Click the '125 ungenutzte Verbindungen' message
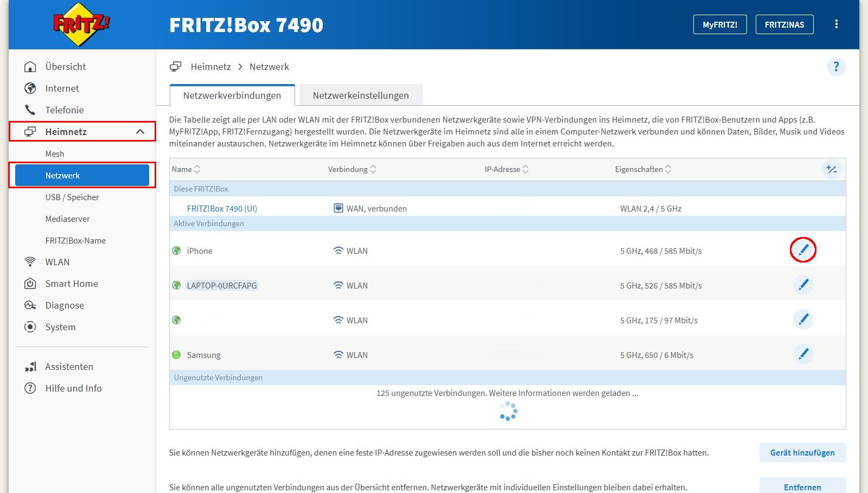Screen dimensions: 868x493 tap(507, 393)
